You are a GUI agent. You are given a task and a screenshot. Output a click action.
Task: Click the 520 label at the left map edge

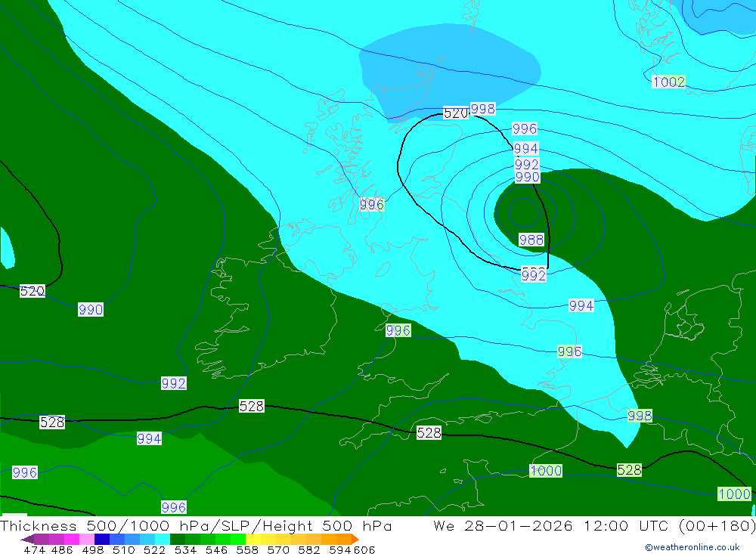coord(33,291)
